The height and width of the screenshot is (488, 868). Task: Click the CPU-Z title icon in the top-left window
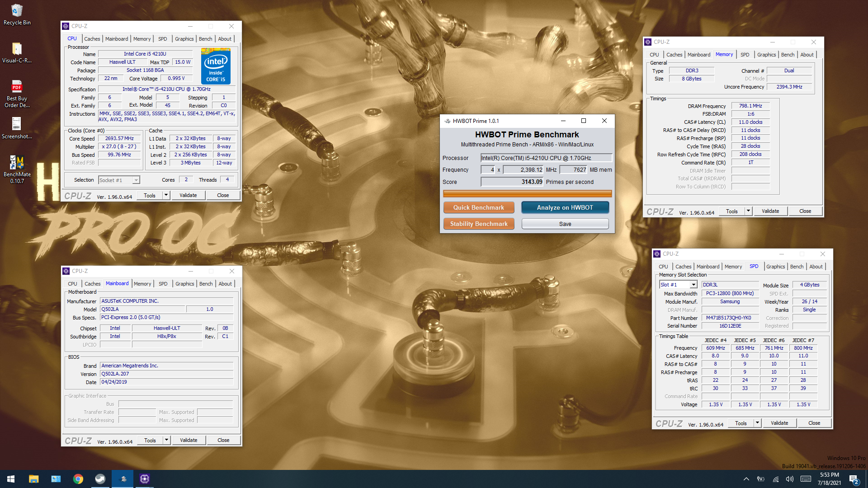point(66,26)
